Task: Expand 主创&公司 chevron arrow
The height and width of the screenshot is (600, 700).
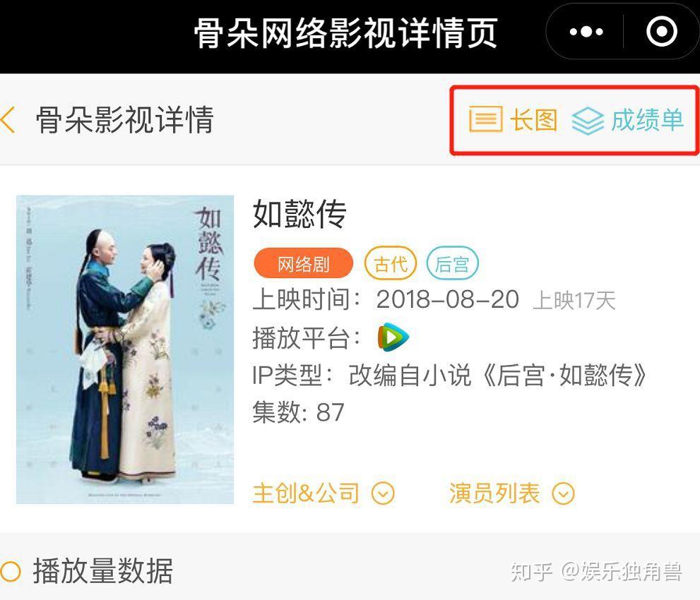Action: pyautogui.click(x=384, y=493)
